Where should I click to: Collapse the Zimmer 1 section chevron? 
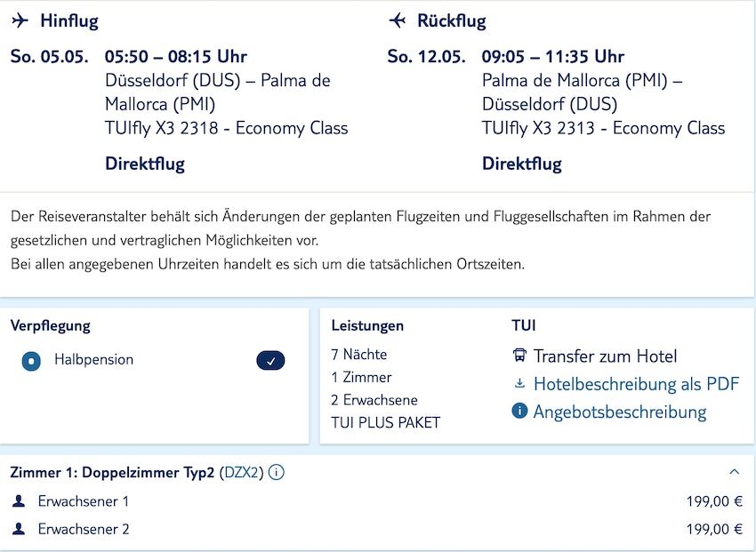[x=734, y=472]
